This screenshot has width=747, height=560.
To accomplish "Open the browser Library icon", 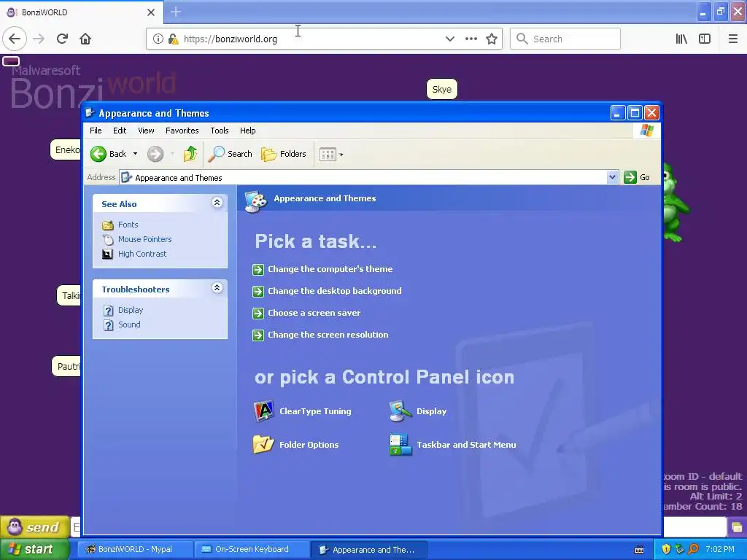I will pos(681,39).
